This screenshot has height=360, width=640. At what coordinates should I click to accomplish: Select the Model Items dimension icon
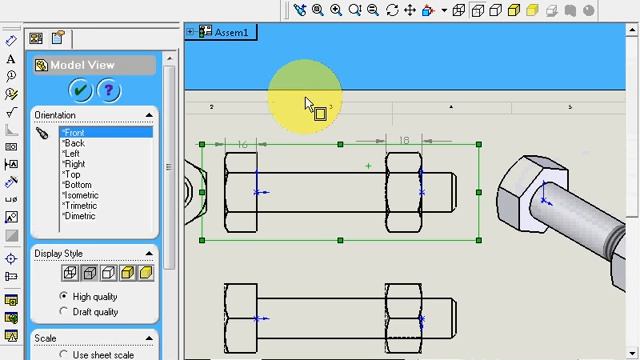pyautogui.click(x=11, y=182)
